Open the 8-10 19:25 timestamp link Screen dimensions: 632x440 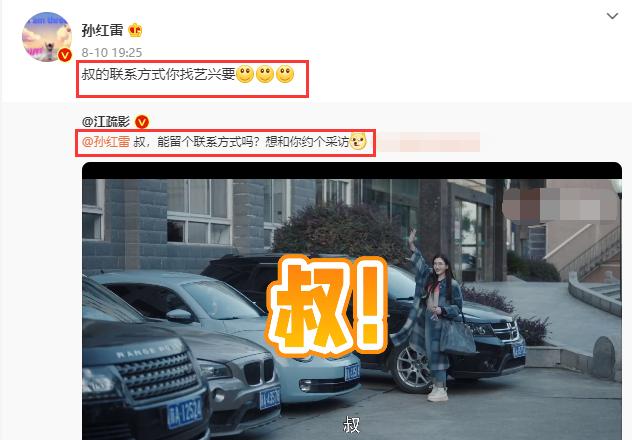112,52
